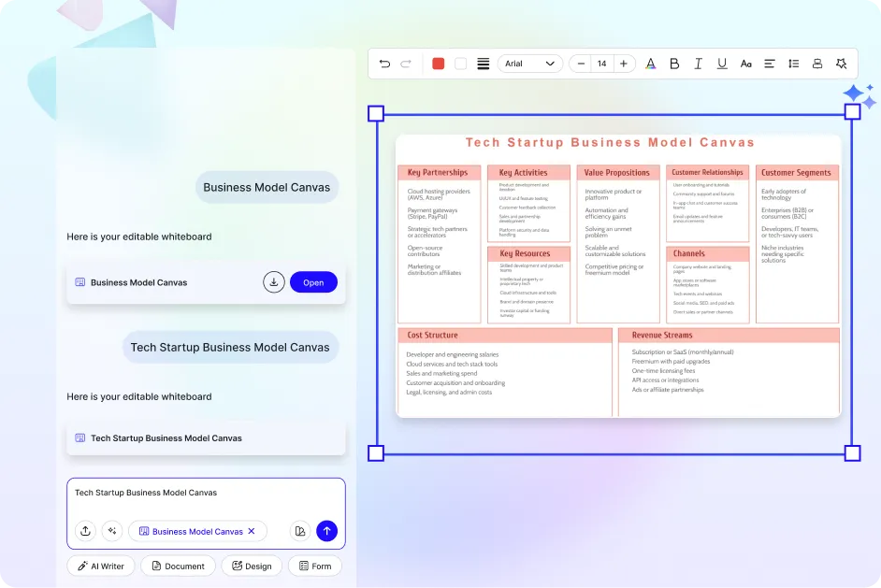Click the top-left selection handle
The width and height of the screenshot is (881, 588).
[376, 113]
